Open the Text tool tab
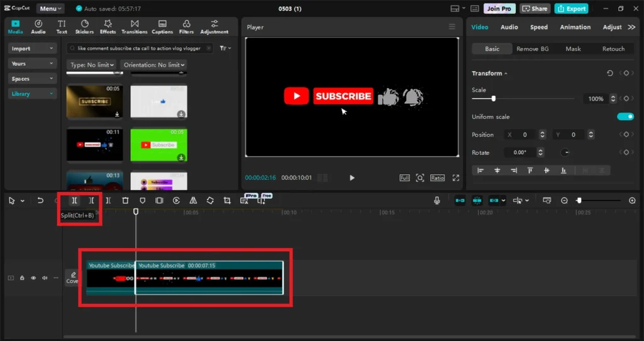 62,26
